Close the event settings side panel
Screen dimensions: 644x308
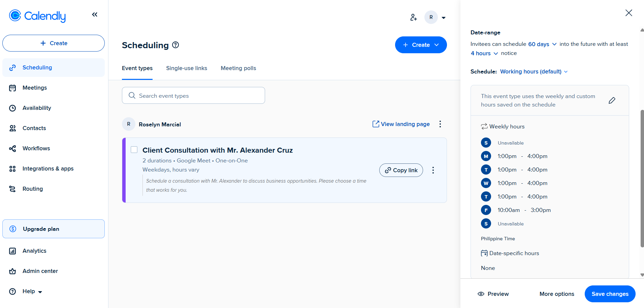(629, 13)
